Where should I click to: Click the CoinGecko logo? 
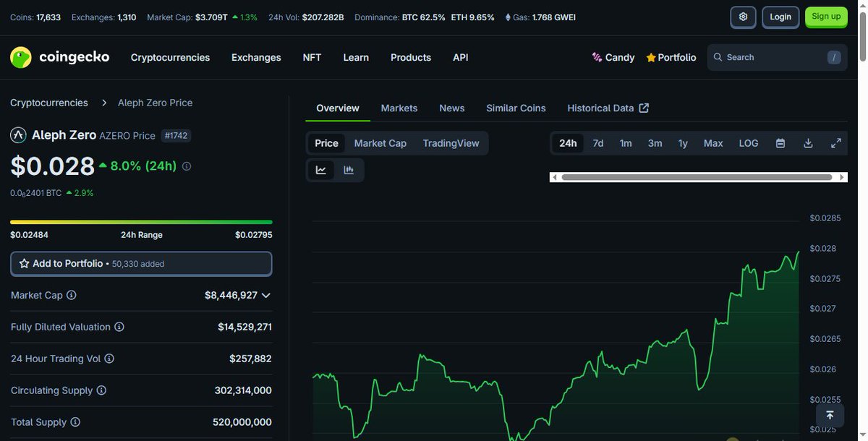coord(59,57)
